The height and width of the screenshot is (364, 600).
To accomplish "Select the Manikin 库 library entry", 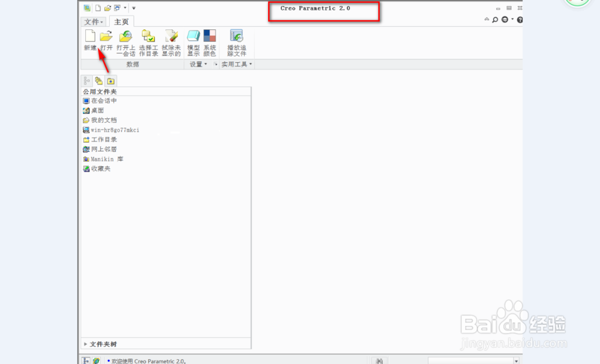I will tap(103, 159).
